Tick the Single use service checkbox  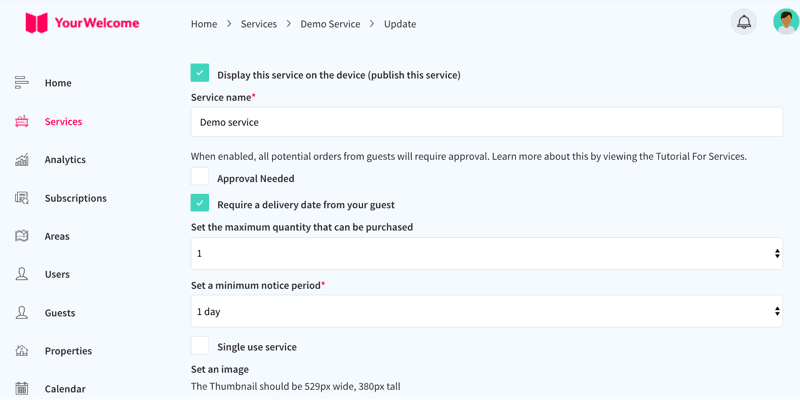pos(200,345)
